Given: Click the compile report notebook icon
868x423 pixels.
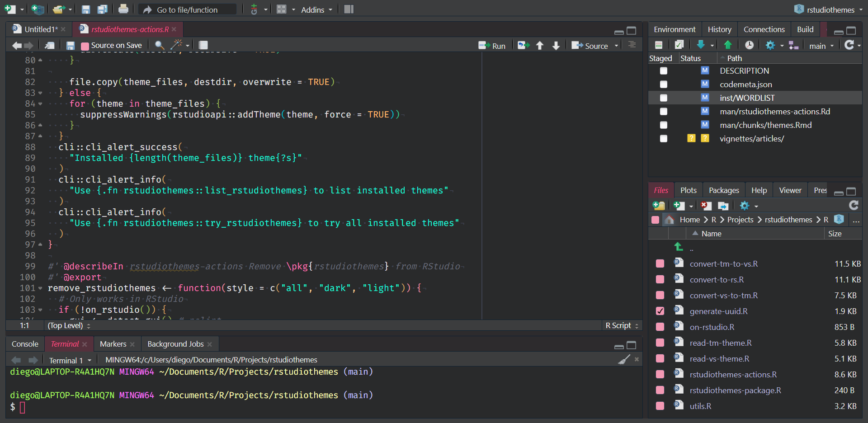Looking at the screenshot, I should coord(203,45).
